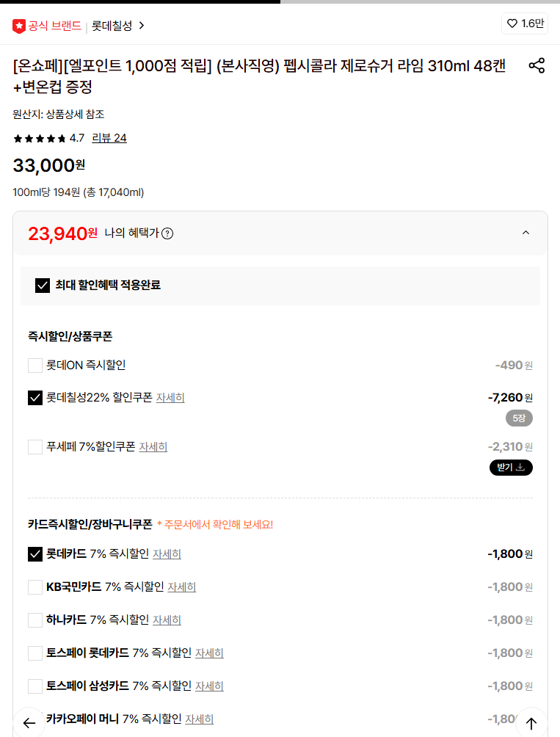Image resolution: width=560 pixels, height=737 pixels.
Task: Uncheck the 롯데칠성22% 할인쿠폰 coupon
Action: tap(34, 398)
